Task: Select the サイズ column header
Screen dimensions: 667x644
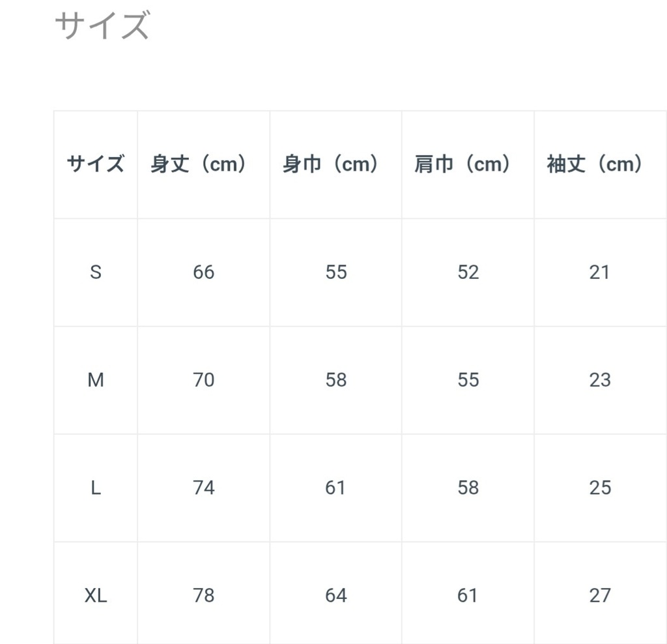Action: coord(96,164)
